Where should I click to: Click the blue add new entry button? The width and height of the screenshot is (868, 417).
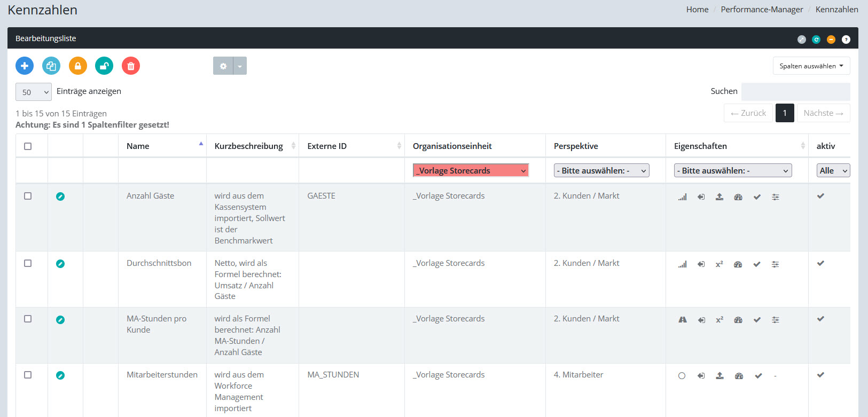tap(25, 66)
